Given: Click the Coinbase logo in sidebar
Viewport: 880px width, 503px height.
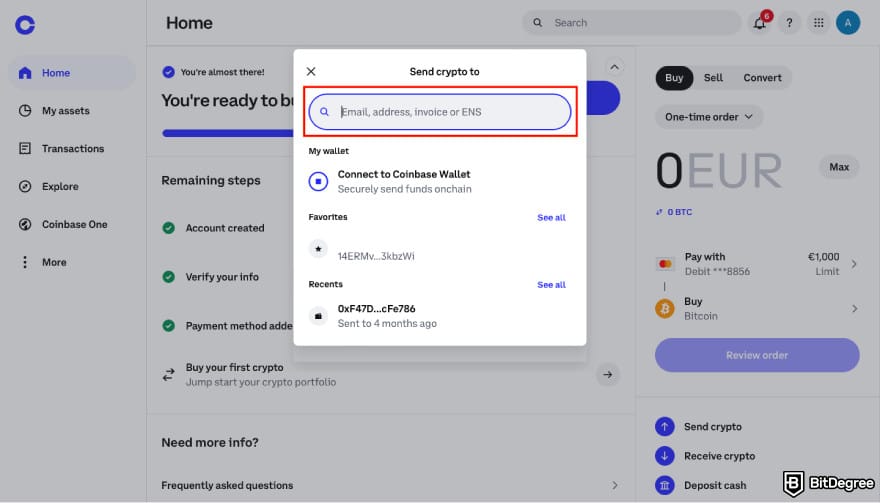Looking at the screenshot, I should pos(25,25).
